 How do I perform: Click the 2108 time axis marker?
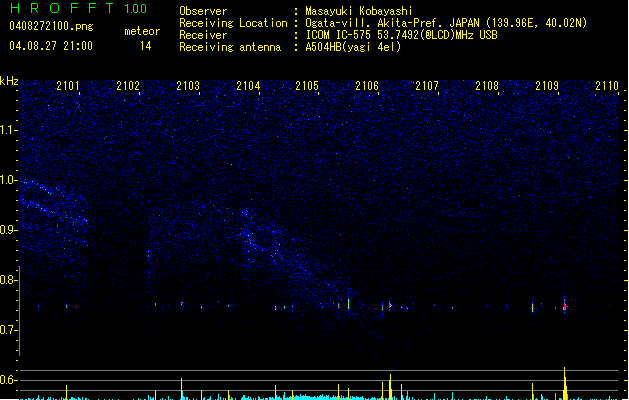(487, 86)
